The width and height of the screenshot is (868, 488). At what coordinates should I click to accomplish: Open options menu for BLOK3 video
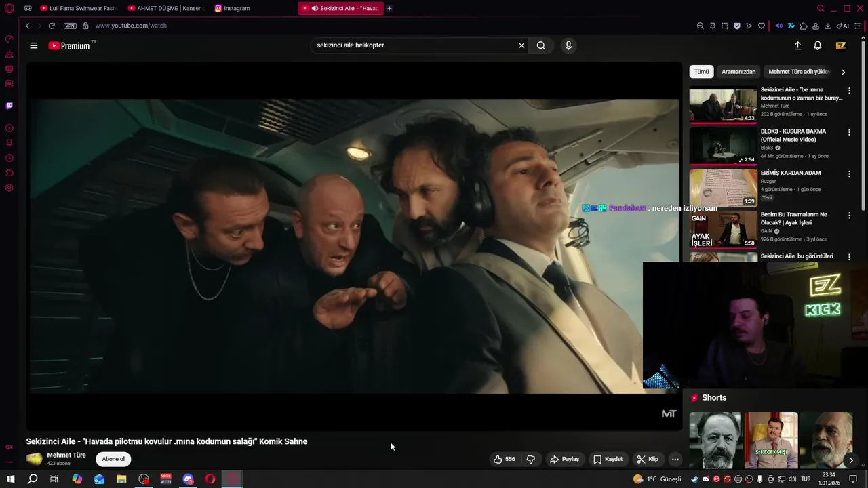(849, 132)
